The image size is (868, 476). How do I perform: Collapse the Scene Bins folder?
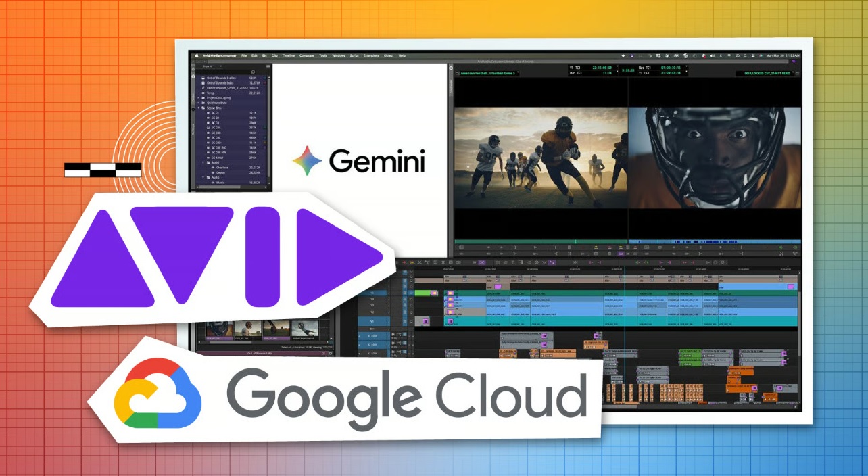point(199,107)
